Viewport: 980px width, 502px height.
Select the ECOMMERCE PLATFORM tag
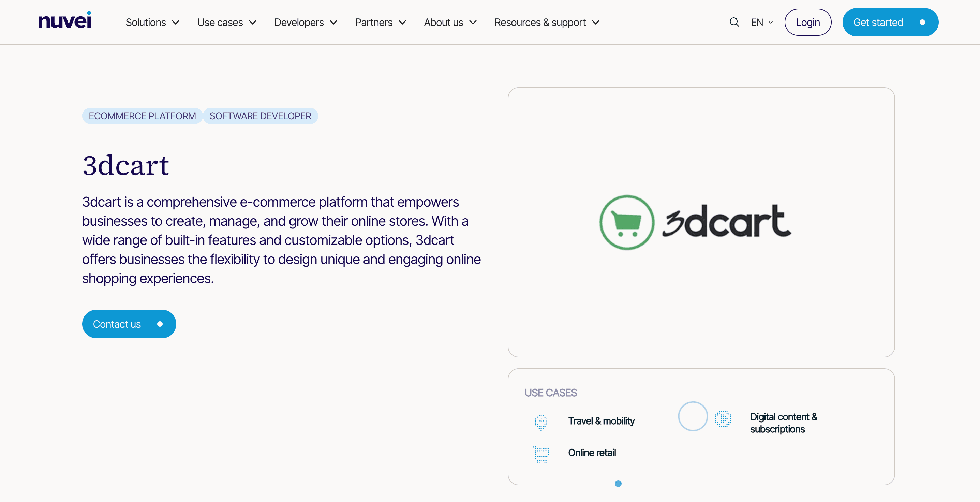coord(142,116)
